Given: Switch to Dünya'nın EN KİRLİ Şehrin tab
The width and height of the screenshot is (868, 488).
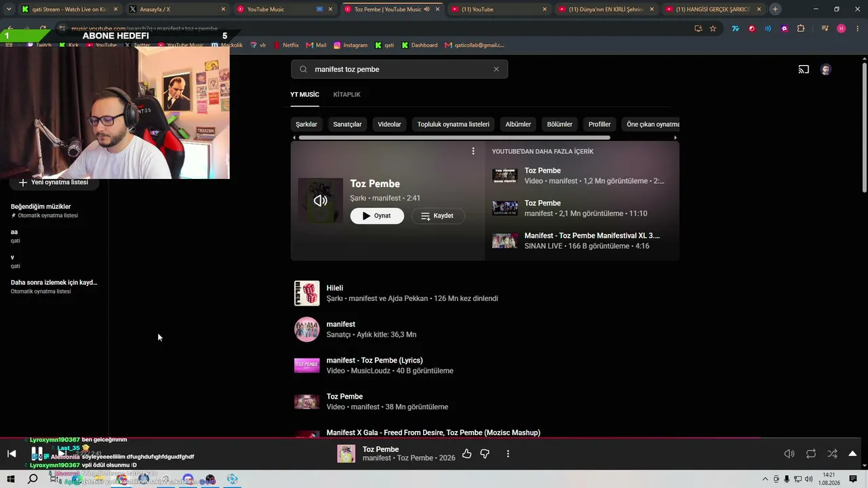Looking at the screenshot, I should [x=606, y=9].
